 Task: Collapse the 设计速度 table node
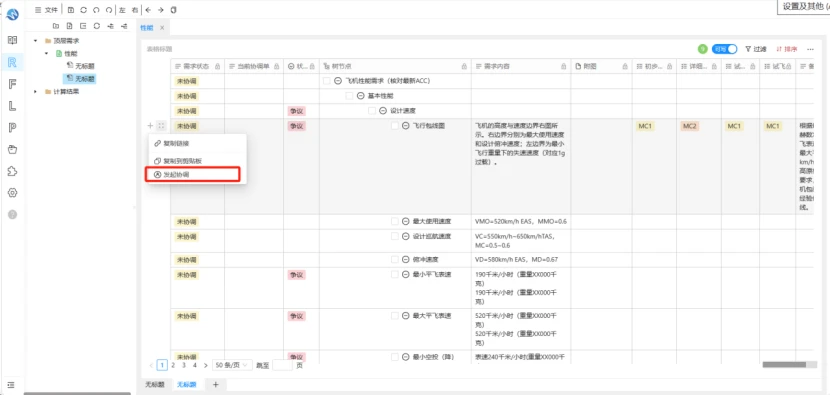383,111
